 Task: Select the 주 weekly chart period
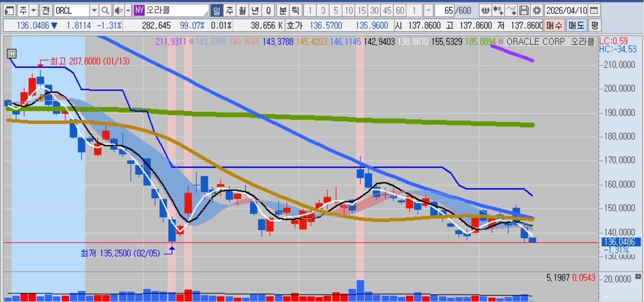[230, 10]
